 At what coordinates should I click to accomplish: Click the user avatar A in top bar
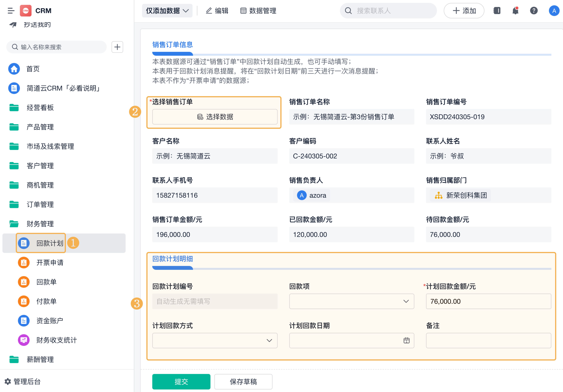click(554, 11)
